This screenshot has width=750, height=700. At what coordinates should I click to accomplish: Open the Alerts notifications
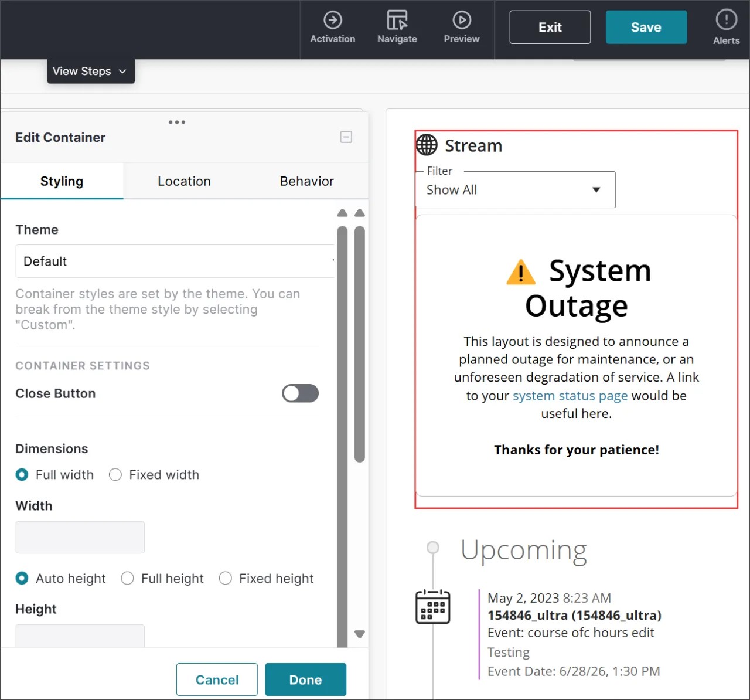click(x=726, y=26)
